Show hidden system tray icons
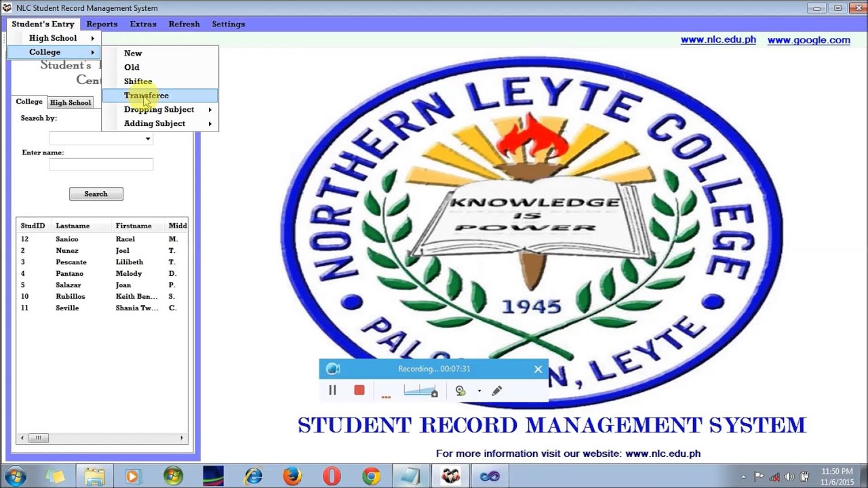The height and width of the screenshot is (488, 868). click(744, 477)
